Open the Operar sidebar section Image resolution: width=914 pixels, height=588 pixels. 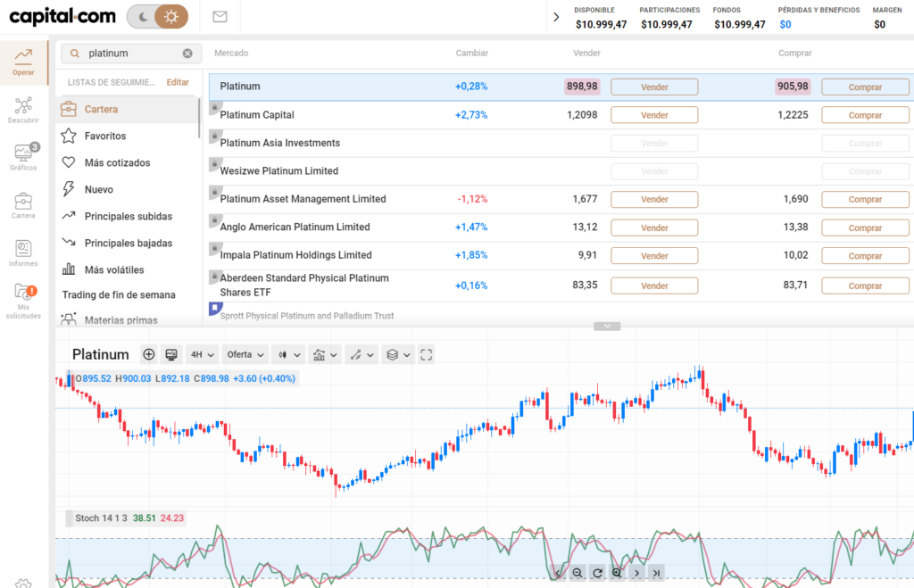pyautogui.click(x=23, y=62)
